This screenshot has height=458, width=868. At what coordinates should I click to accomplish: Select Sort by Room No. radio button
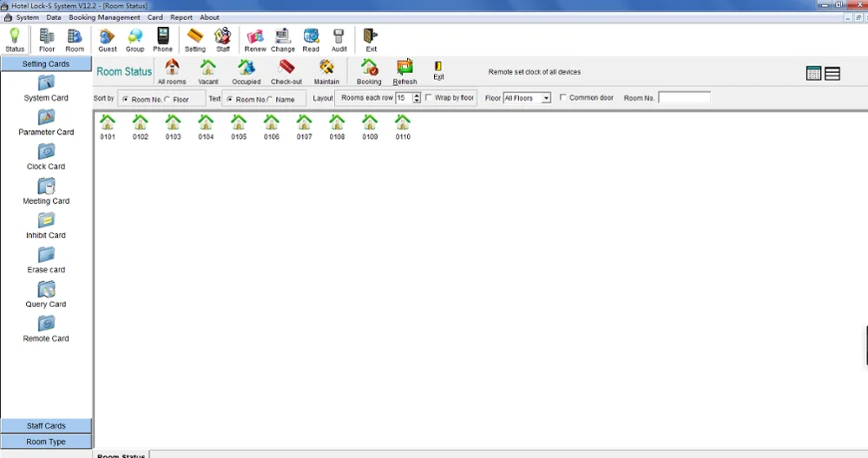126,100
